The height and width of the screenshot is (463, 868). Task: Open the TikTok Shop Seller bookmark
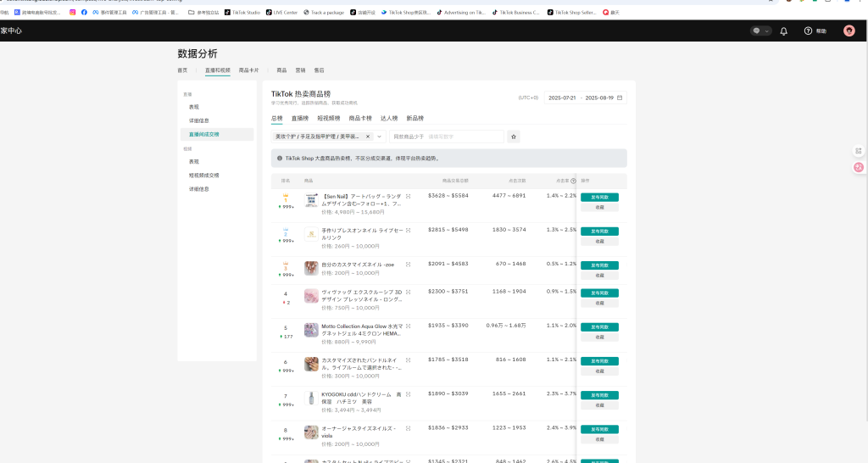tap(572, 12)
